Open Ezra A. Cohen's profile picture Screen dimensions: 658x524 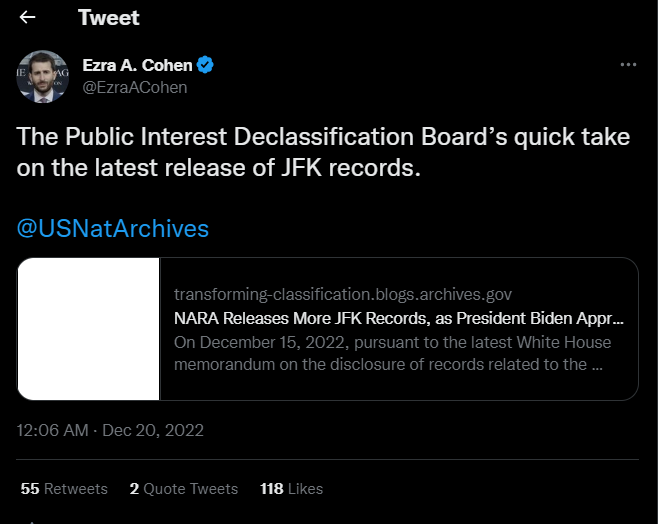click(x=42, y=76)
